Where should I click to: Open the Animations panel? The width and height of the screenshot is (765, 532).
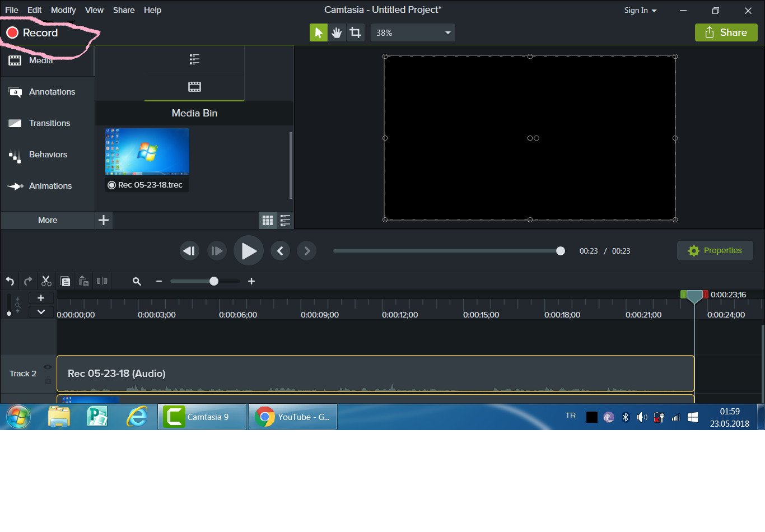click(x=47, y=186)
